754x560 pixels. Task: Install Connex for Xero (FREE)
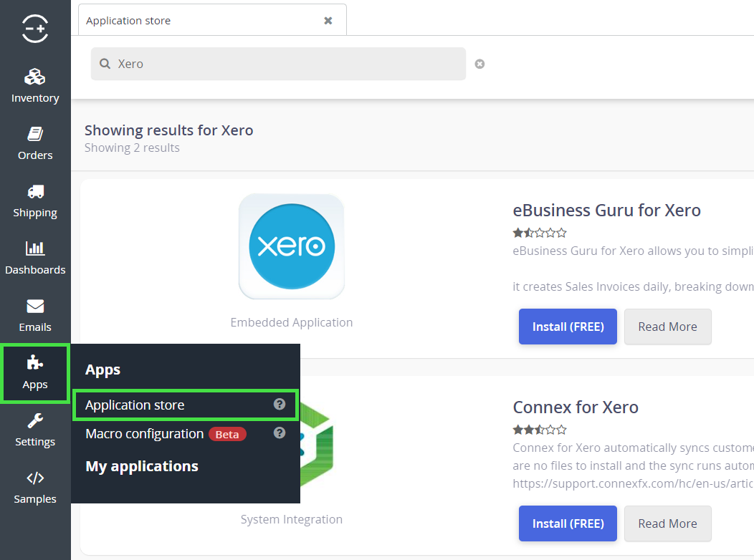point(568,523)
